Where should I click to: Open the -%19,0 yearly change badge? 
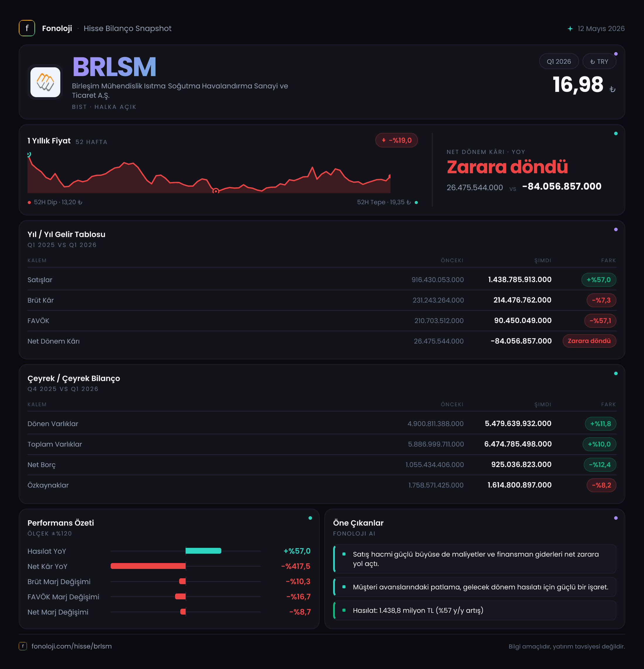[396, 140]
